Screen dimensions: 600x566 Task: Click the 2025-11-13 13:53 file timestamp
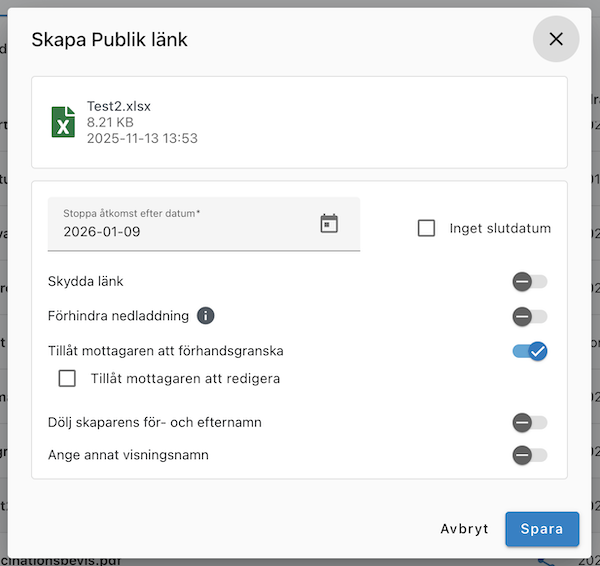142,138
